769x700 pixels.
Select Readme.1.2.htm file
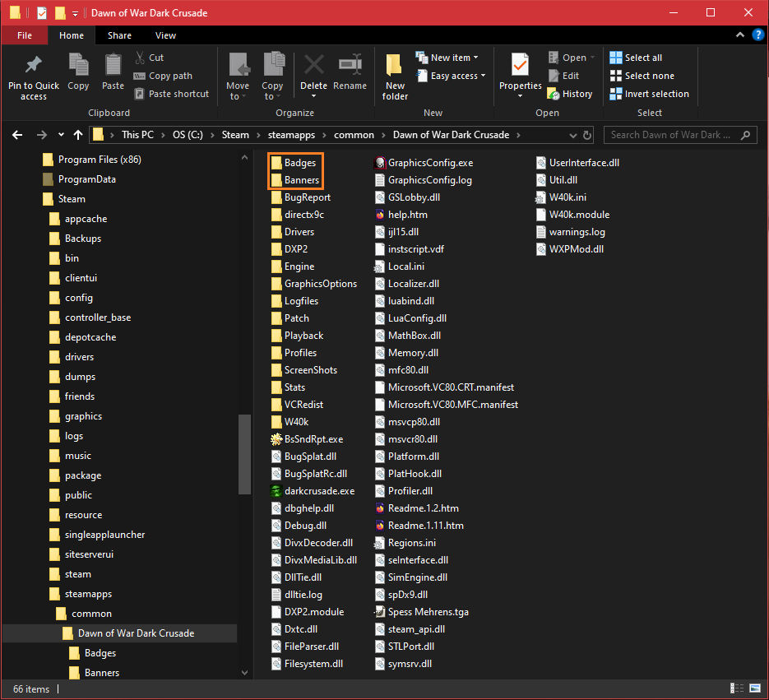coord(417,508)
